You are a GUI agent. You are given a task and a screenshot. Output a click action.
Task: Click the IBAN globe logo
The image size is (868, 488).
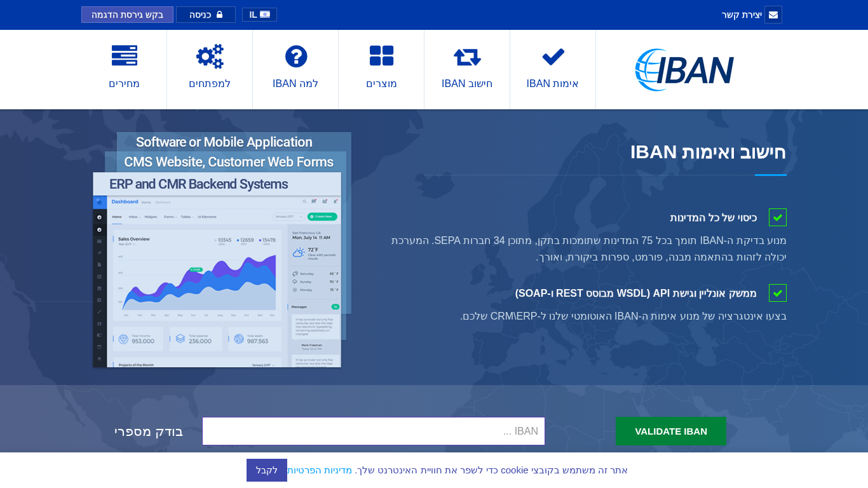pos(684,70)
